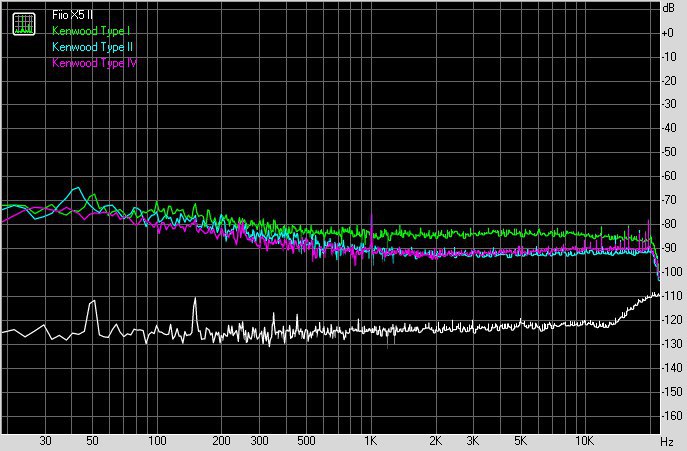Click the -70 dB axis label
Screen dimensions: 687x451
(669, 200)
